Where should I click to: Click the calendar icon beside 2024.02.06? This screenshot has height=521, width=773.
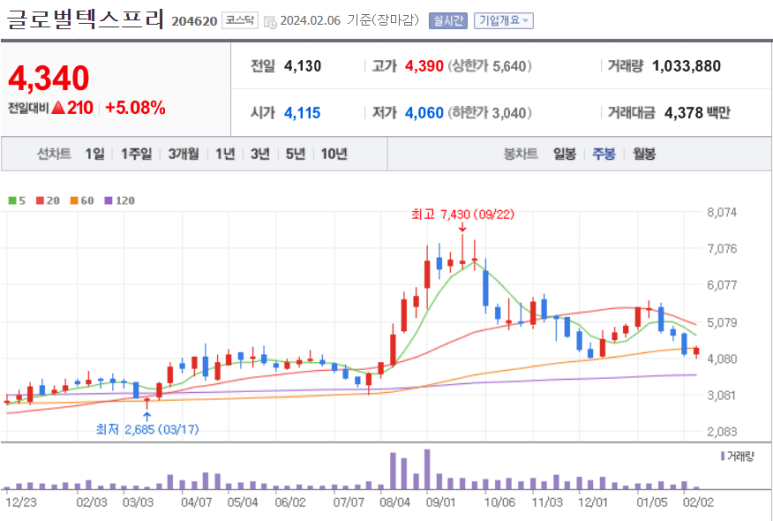point(270,22)
